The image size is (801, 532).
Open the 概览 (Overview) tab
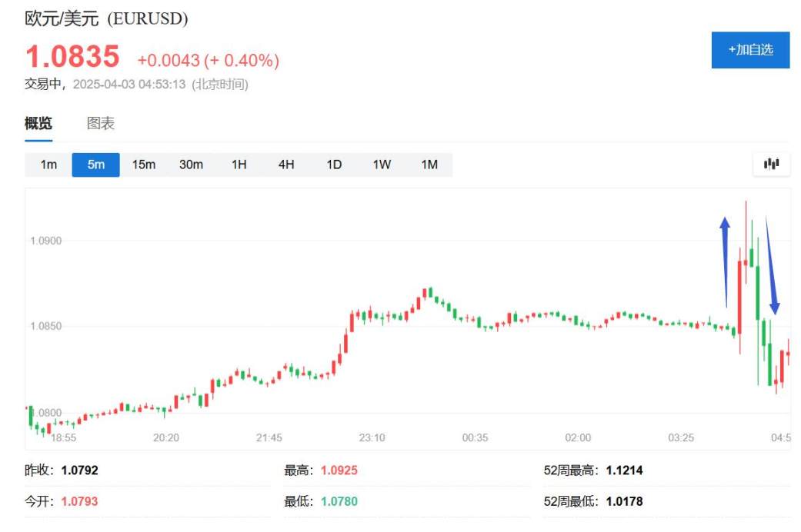(38, 123)
